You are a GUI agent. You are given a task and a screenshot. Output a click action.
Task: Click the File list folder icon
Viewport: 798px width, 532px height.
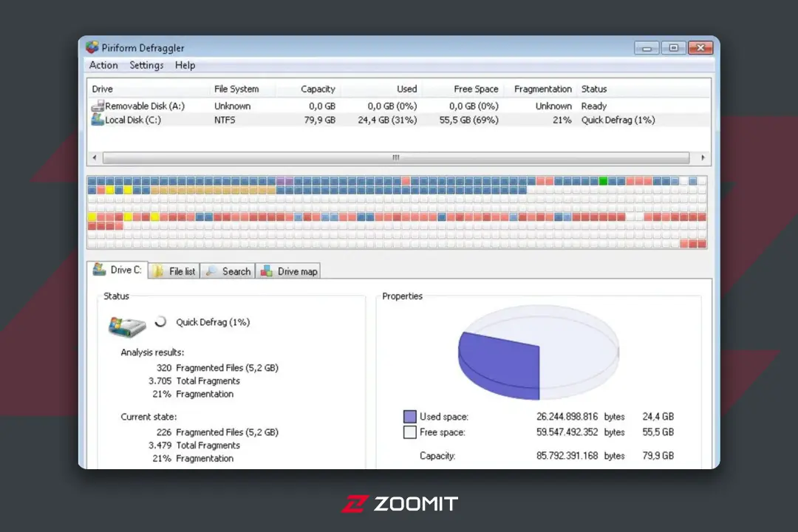(158, 271)
